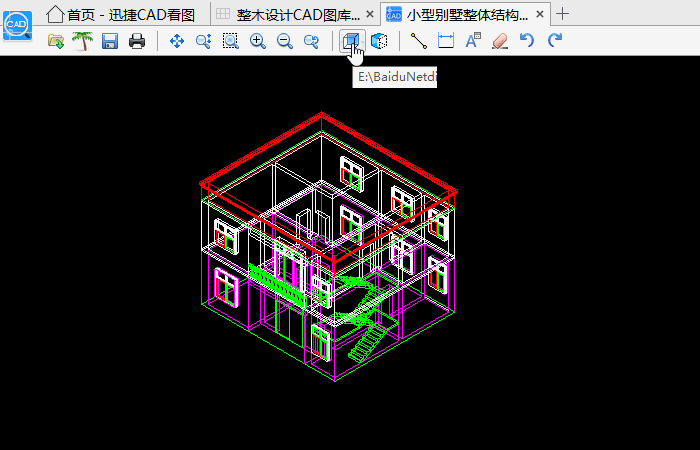The image size is (700, 450).
Task: Undo the last action
Action: (528, 41)
